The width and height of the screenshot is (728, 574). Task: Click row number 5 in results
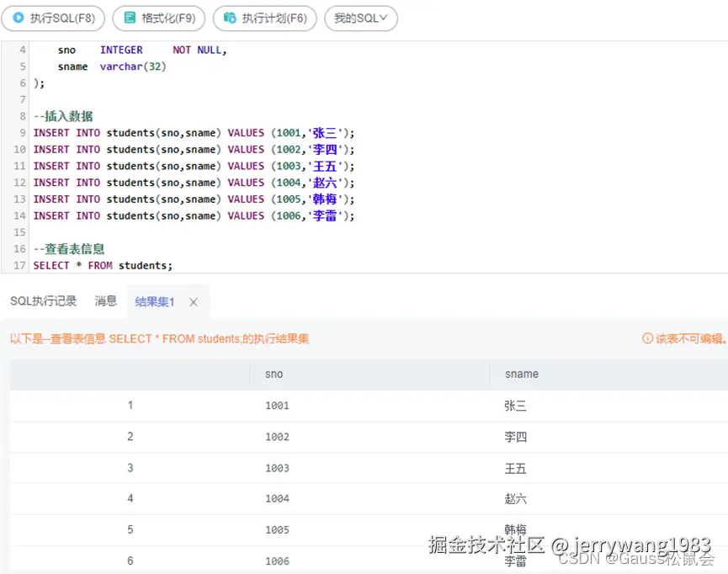(130, 529)
